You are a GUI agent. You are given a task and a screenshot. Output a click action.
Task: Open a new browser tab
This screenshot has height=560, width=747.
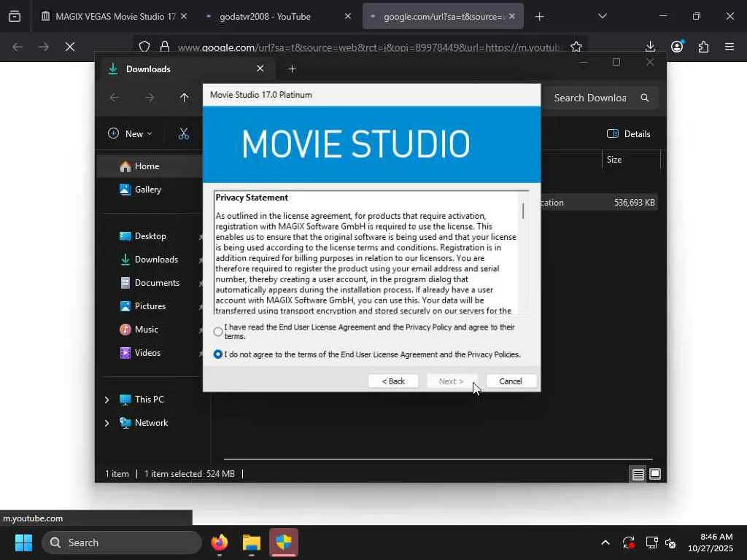click(539, 17)
